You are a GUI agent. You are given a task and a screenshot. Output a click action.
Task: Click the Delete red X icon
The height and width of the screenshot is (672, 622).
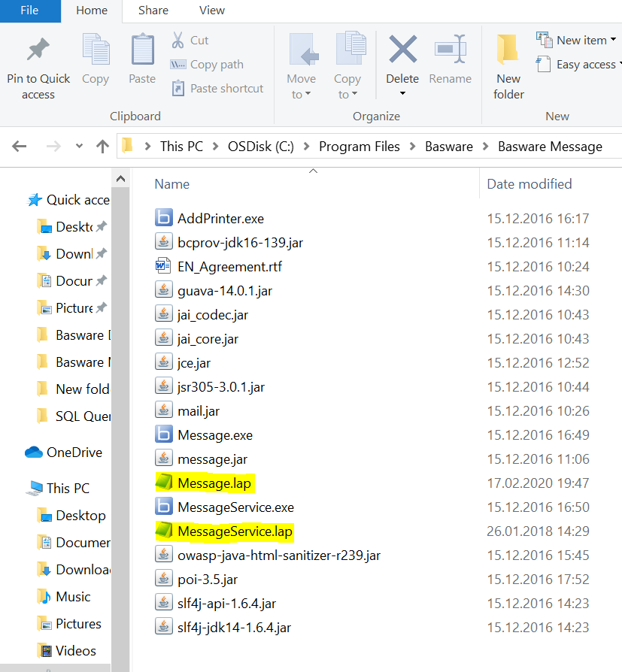click(402, 51)
